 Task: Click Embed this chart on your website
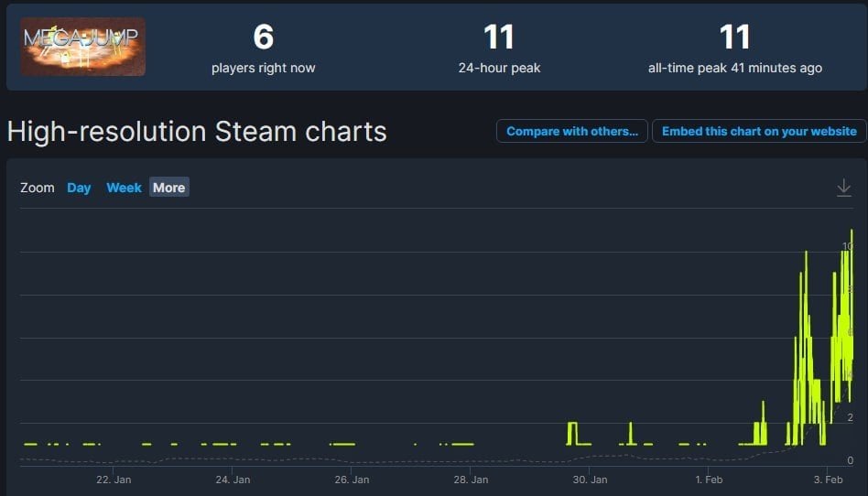759,131
